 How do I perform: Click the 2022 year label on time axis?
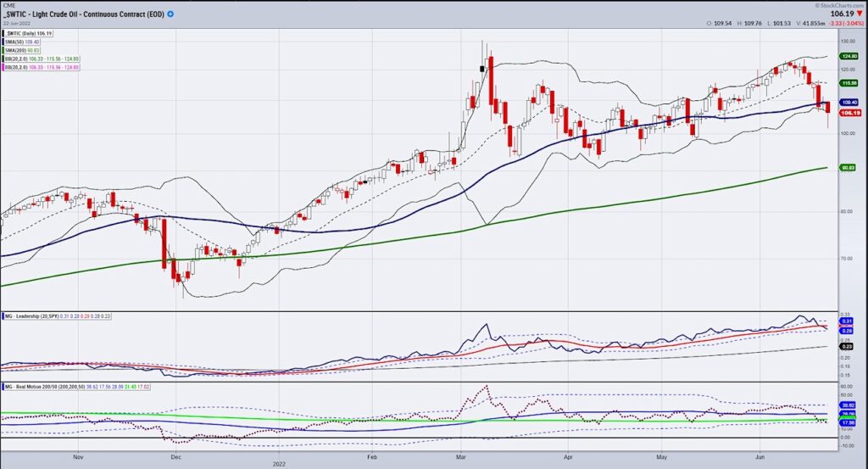tap(279, 464)
